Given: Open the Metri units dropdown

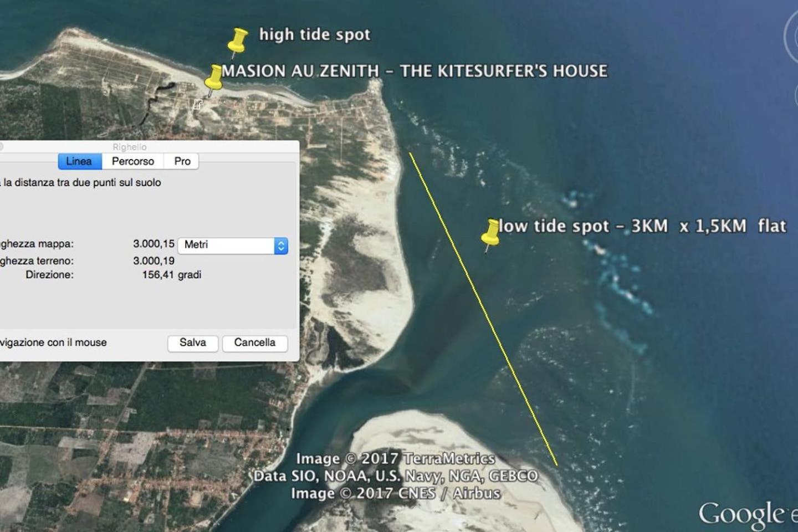Looking at the screenshot, I should [x=233, y=245].
